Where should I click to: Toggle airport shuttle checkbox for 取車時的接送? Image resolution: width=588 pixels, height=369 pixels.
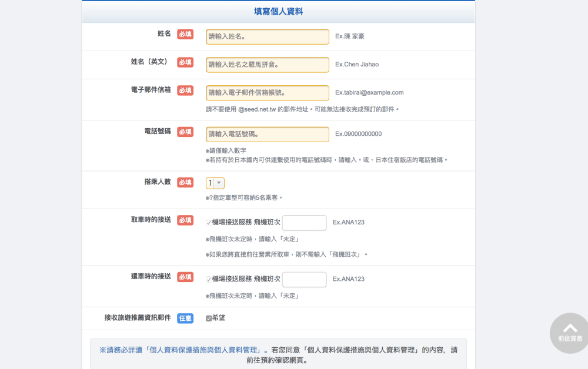point(209,223)
